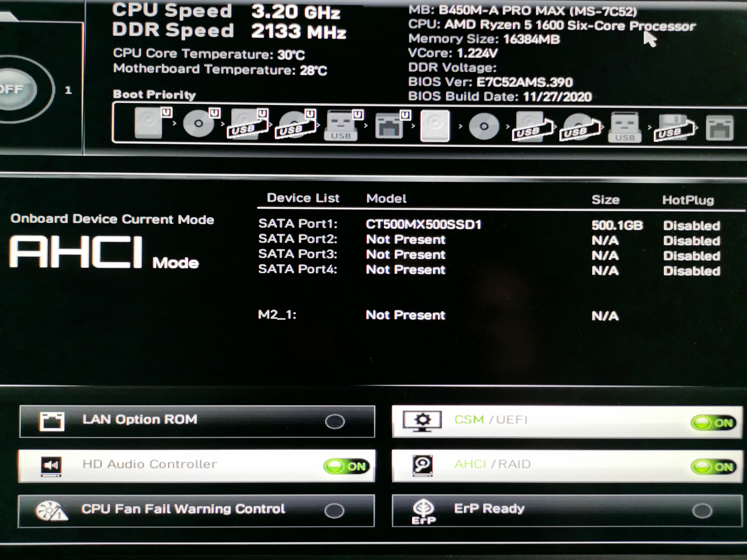This screenshot has height=560, width=747.
Task: Turn on CPU Fan Fail Warning Control
Action: [334, 510]
